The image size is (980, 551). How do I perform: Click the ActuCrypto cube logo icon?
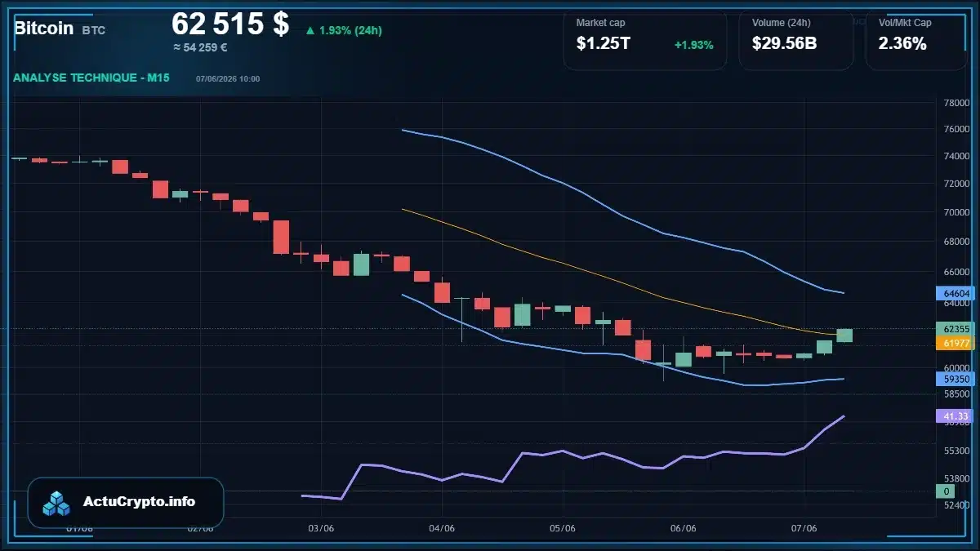pyautogui.click(x=56, y=503)
